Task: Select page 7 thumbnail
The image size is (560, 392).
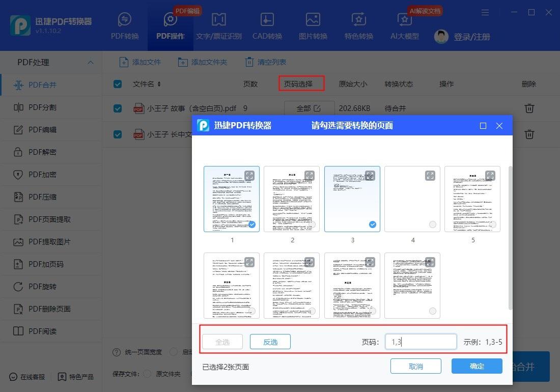Action: tap(292, 286)
